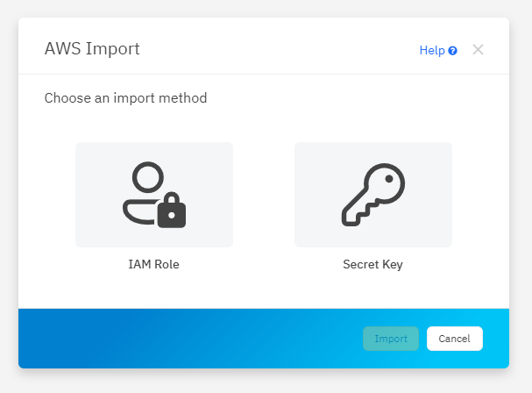Open the Help link
Image resolution: width=532 pixels, height=393 pixels.
[x=432, y=51]
